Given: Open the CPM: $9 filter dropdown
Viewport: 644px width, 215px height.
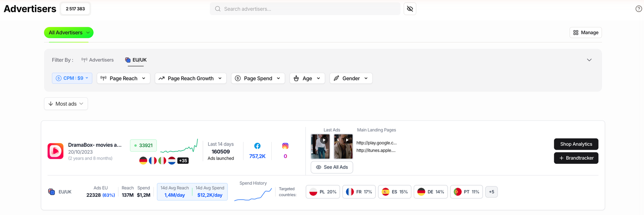Looking at the screenshot, I should (72, 78).
